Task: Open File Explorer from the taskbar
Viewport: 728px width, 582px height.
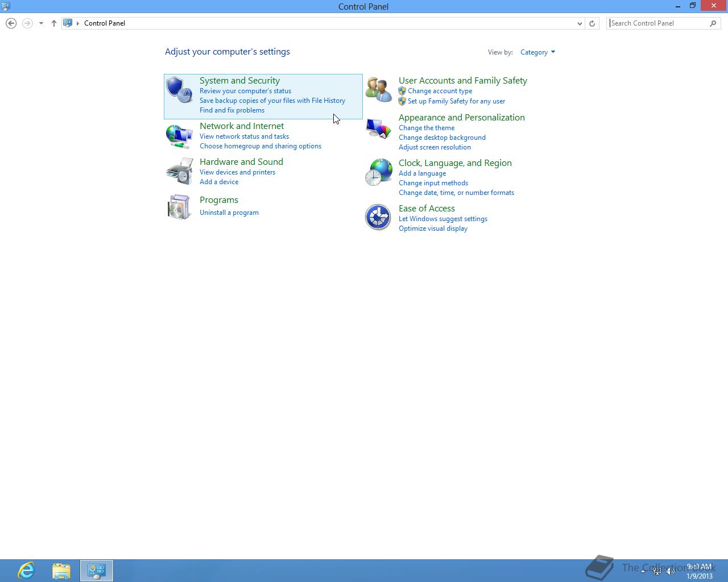Action: click(61, 570)
